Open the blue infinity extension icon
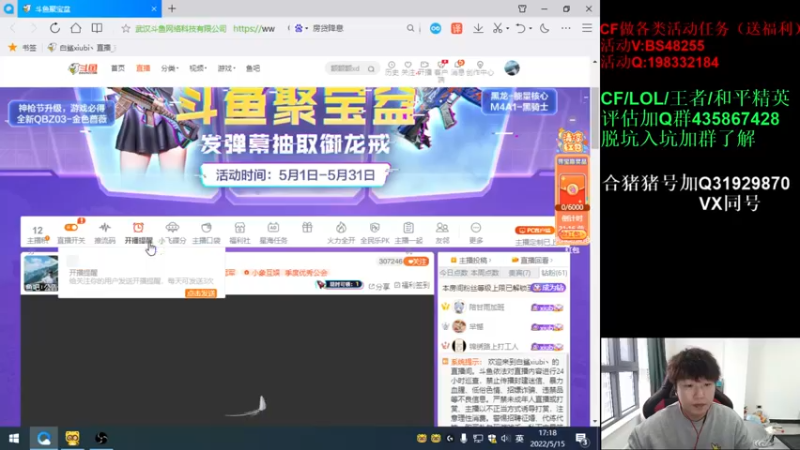This screenshot has height=450, width=800. (x=435, y=29)
